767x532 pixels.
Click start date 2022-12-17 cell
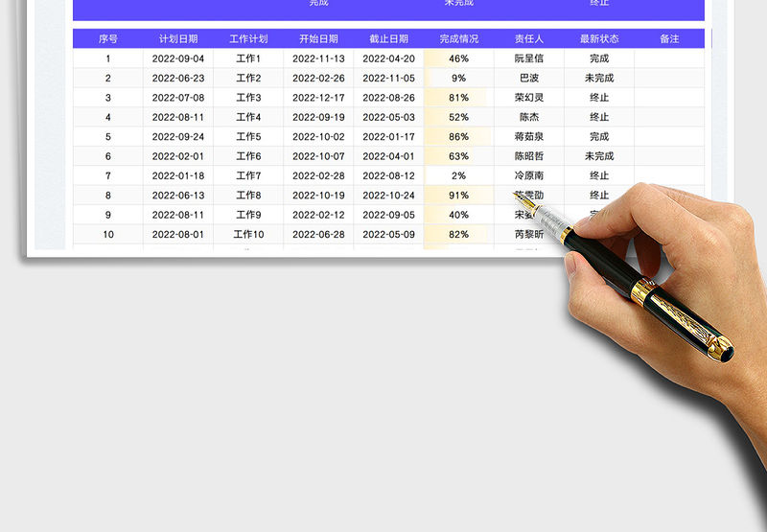click(x=318, y=98)
